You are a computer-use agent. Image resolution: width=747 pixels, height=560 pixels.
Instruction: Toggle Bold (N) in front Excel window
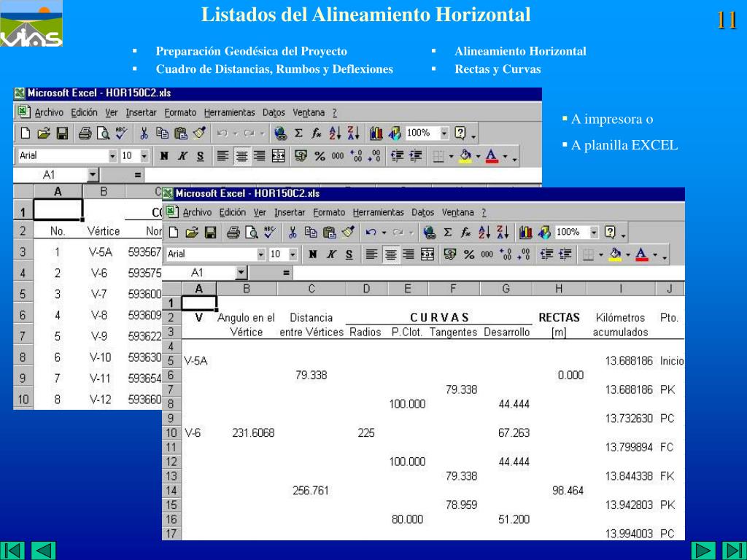pyautogui.click(x=312, y=254)
